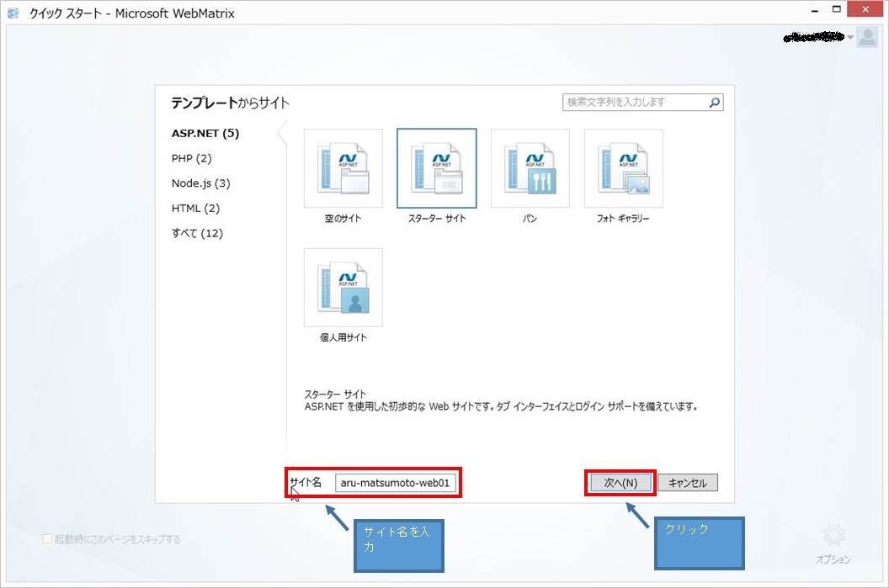Maximize the WebMatrix window
The image size is (889, 588).
point(836,9)
